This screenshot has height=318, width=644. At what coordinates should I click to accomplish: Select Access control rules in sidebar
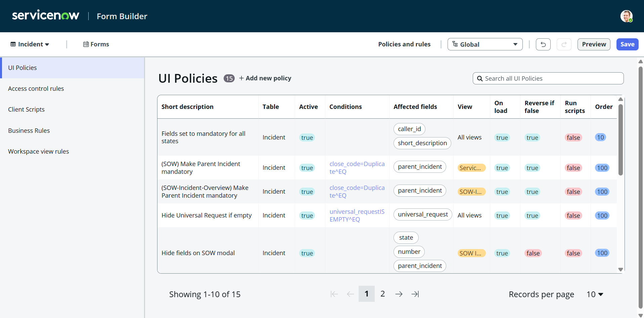pos(36,88)
